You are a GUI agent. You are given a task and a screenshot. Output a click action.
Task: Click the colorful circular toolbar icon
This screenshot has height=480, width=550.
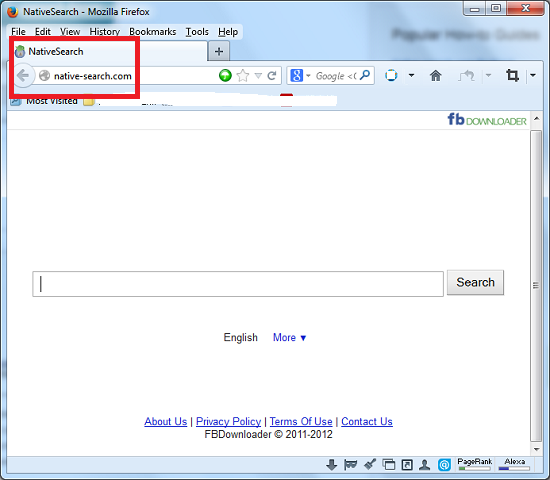click(x=391, y=75)
